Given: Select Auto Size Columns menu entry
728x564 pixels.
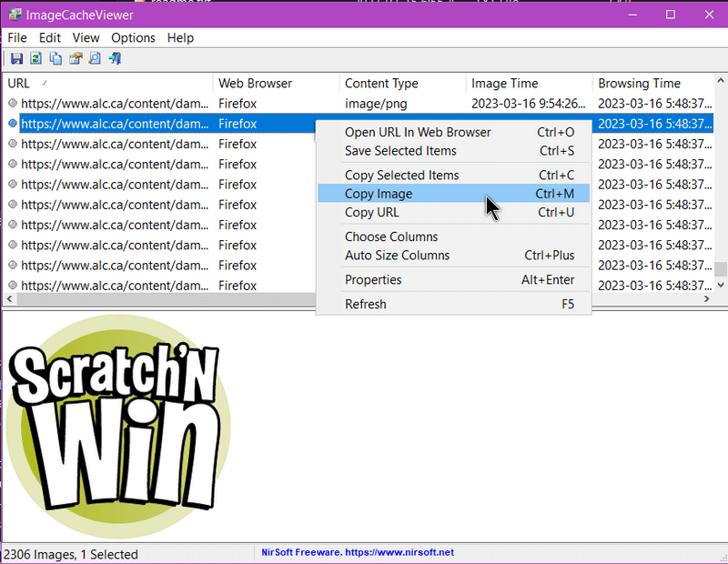Looking at the screenshot, I should pyautogui.click(x=453, y=256).
